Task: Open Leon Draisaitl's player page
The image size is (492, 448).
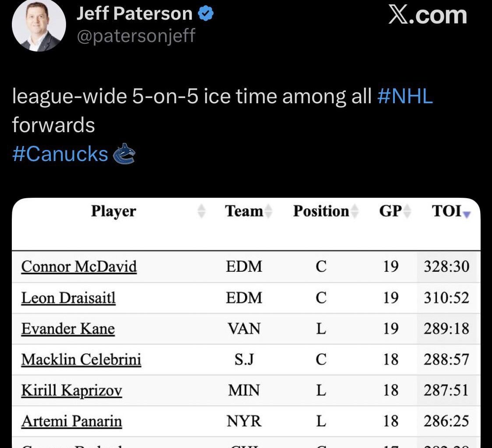Action: 68,298
